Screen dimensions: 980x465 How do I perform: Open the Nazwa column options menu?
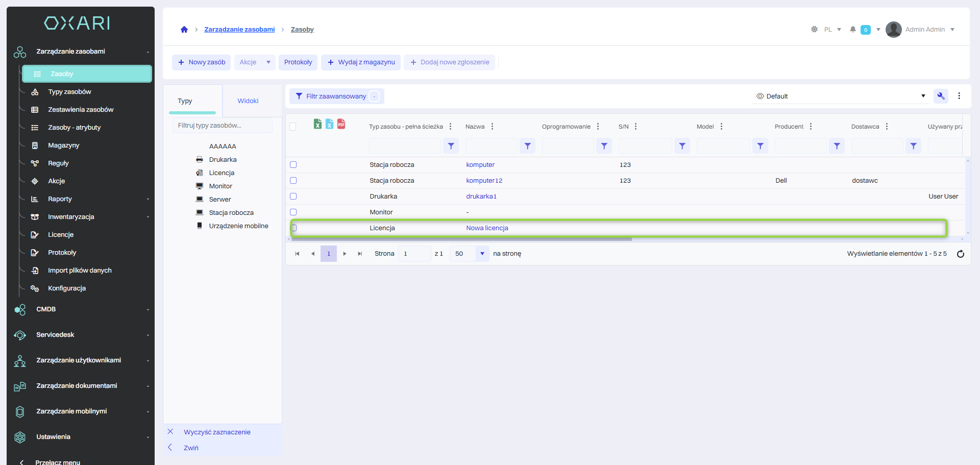(492, 127)
